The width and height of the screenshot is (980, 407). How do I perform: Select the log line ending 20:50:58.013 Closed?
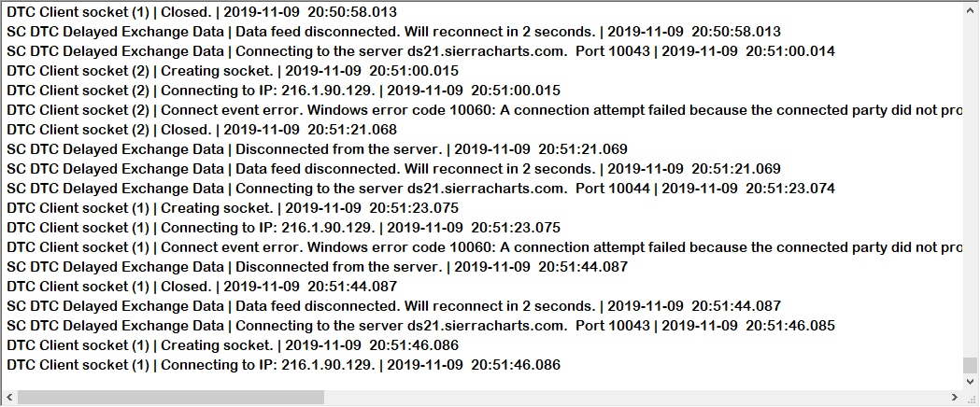coord(202,12)
